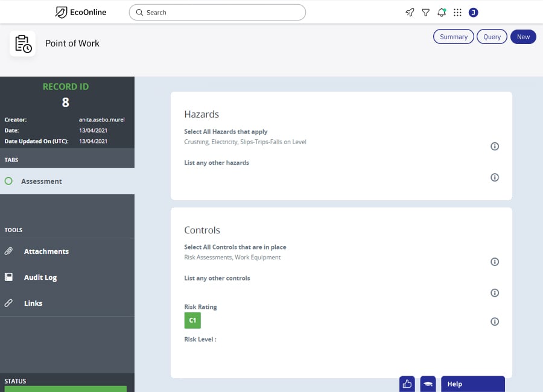Click the rocket launch icon in header
543x392 pixels.
[x=410, y=12]
